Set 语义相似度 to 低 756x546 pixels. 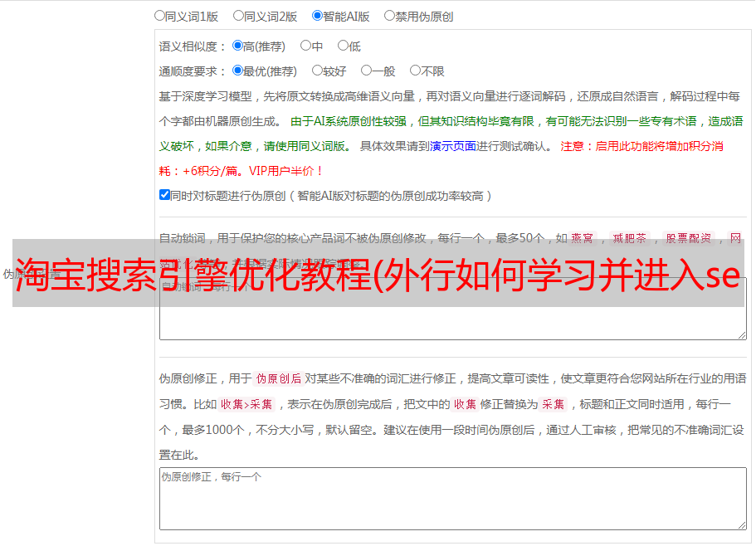click(x=343, y=46)
